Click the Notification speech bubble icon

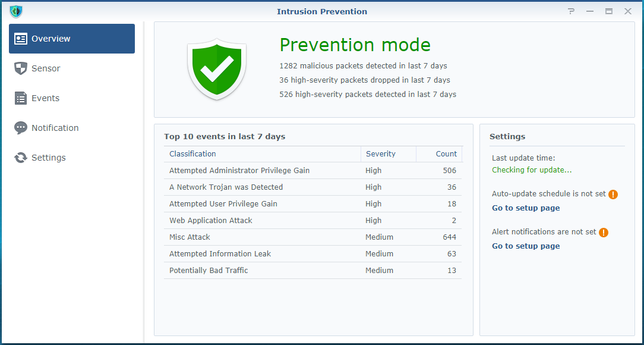pyautogui.click(x=21, y=128)
